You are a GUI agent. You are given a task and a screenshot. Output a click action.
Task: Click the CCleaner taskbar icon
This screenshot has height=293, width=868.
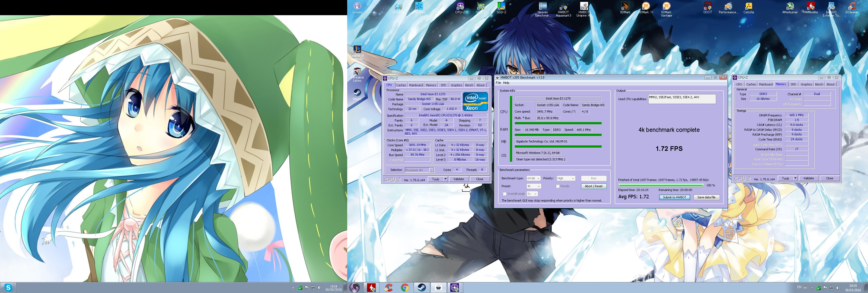388,288
